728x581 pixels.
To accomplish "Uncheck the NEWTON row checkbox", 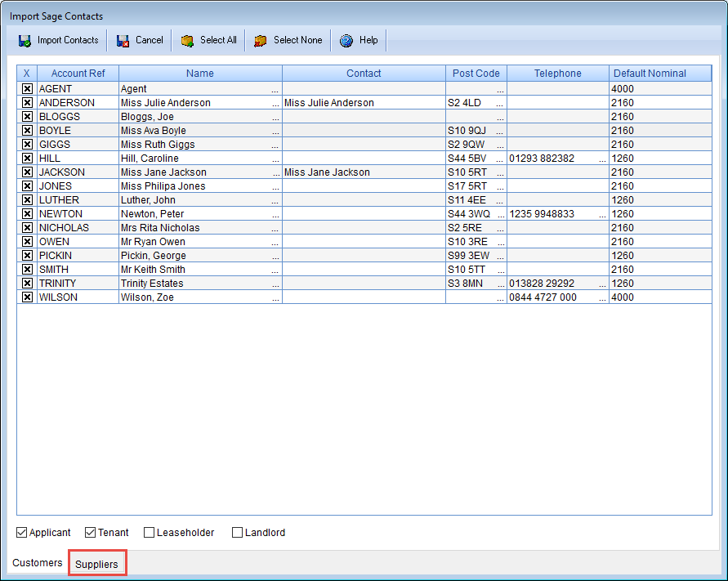I will point(28,214).
